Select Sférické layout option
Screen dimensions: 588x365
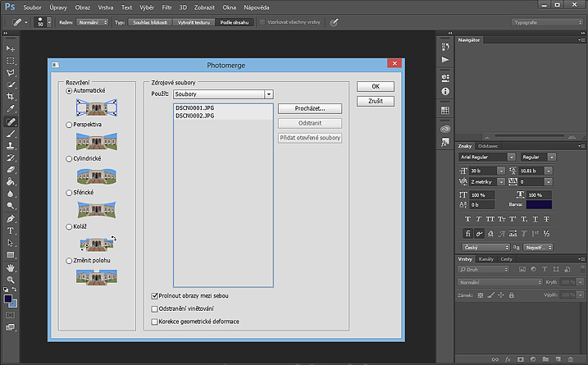[x=69, y=193]
